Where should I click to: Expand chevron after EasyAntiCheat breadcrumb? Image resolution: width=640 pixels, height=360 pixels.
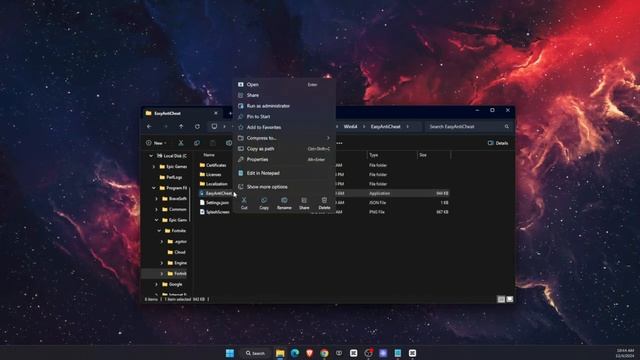click(407, 127)
